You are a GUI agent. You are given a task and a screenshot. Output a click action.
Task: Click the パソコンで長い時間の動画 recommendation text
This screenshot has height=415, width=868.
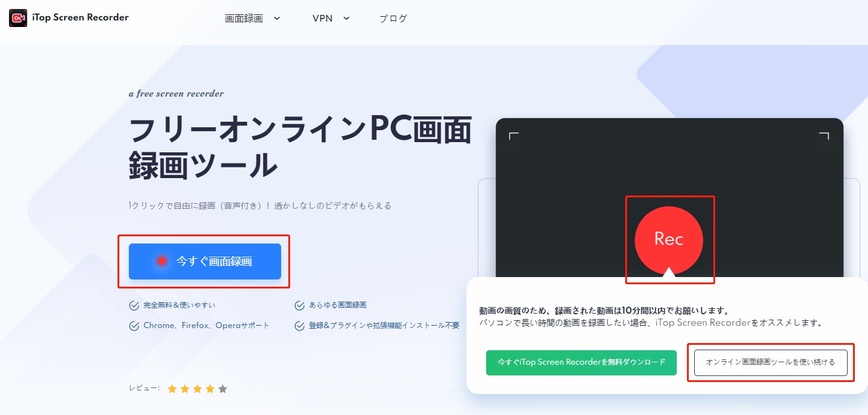[x=650, y=323]
